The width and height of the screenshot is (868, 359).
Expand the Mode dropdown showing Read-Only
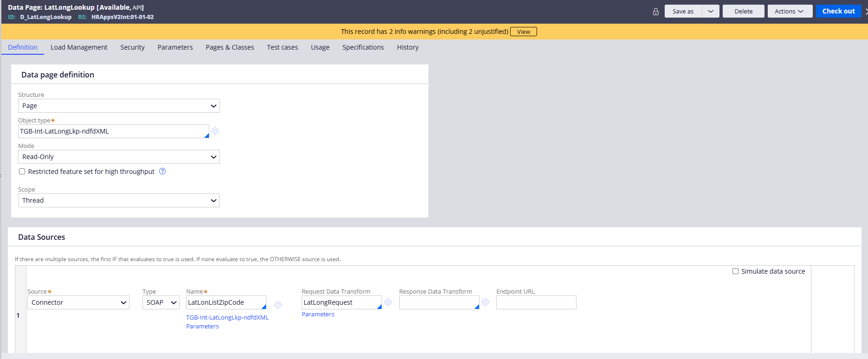click(118, 157)
